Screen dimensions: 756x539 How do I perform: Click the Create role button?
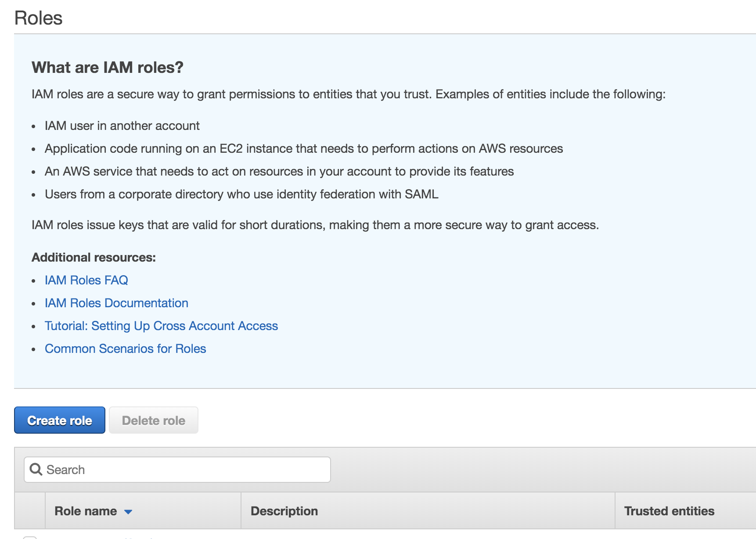click(x=60, y=420)
